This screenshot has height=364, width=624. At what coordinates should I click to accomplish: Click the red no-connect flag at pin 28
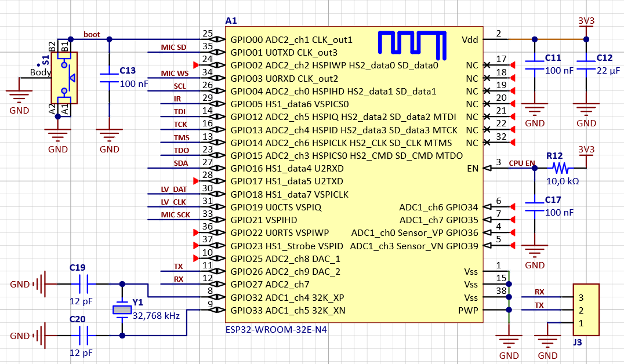(195, 181)
